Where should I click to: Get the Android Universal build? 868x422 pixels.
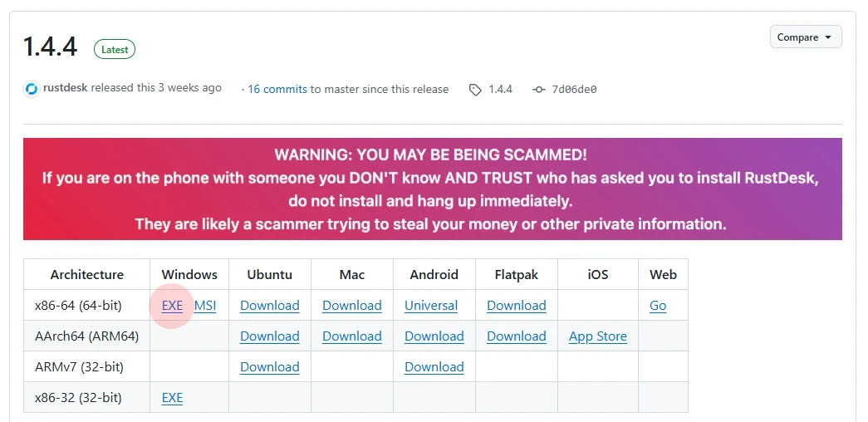(x=431, y=306)
